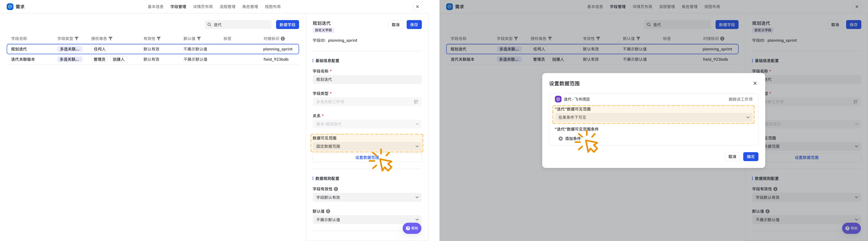This screenshot has width=868, height=241.
Task: Click 多选关联 tag in 迭代关联版本 row, left screenshot
Action: [x=70, y=59]
